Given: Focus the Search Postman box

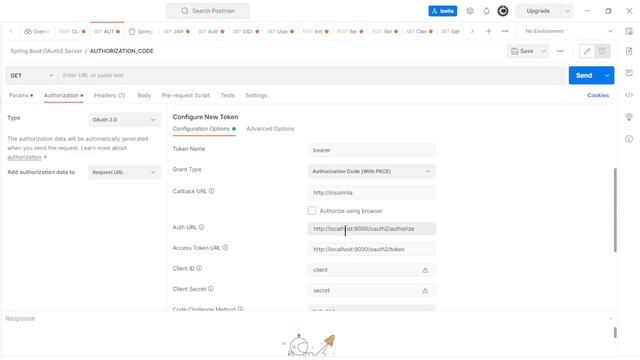Looking at the screenshot, I should (208, 11).
